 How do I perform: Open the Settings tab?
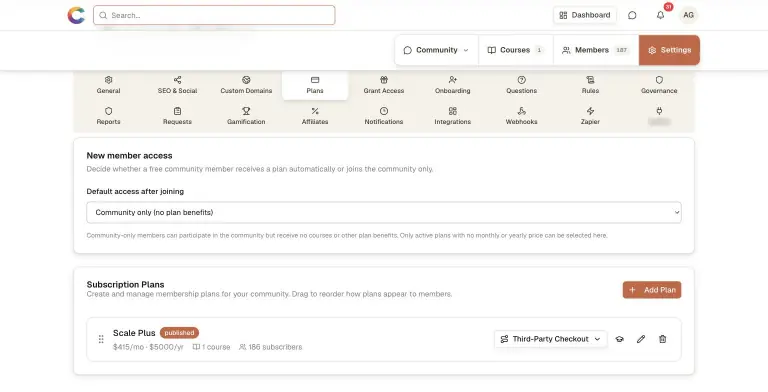coord(669,50)
